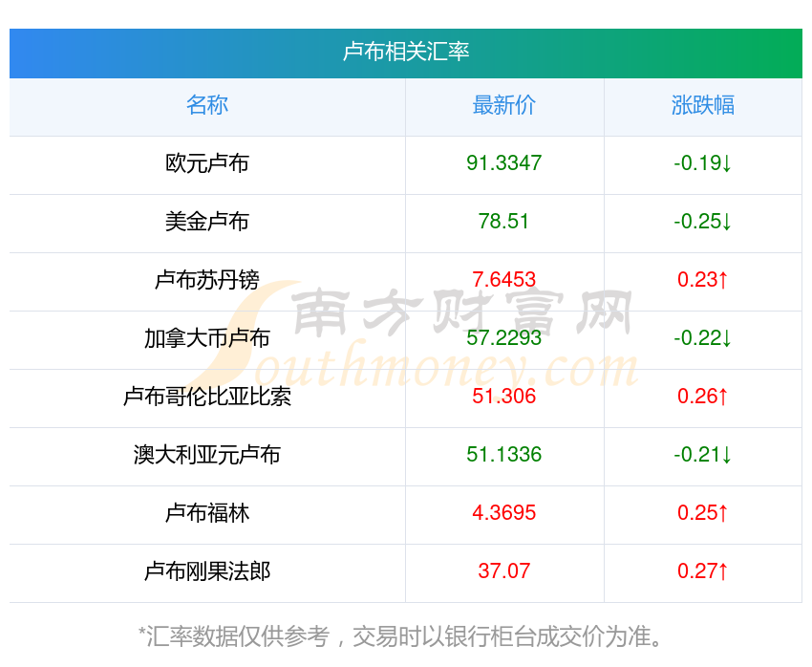Image resolution: width=812 pixels, height=667 pixels.
Task: Click the price 91.3347
Action: click(x=503, y=163)
